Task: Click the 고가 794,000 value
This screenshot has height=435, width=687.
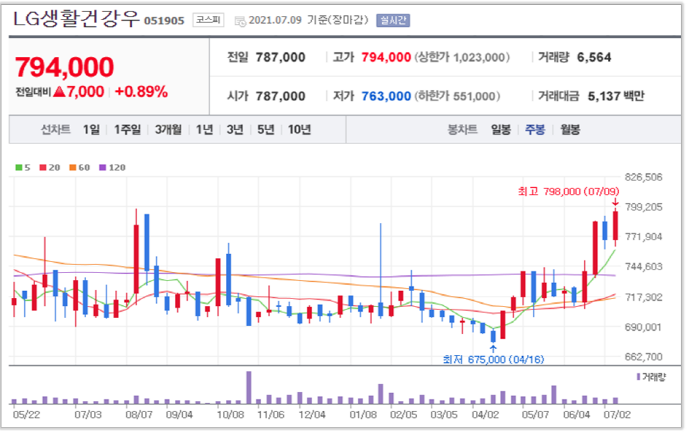Action: [x=386, y=57]
